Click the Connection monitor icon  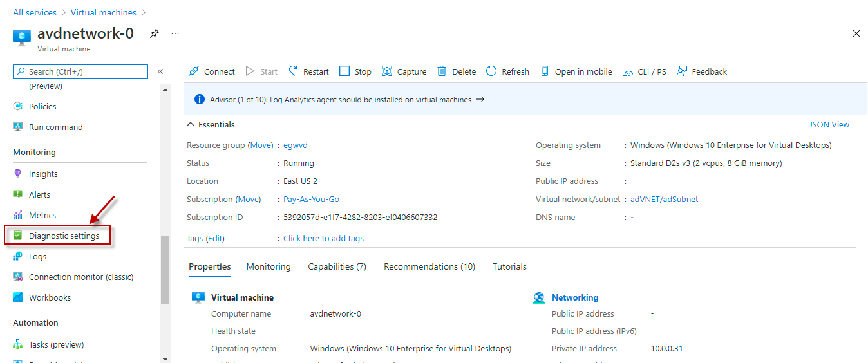(18, 277)
